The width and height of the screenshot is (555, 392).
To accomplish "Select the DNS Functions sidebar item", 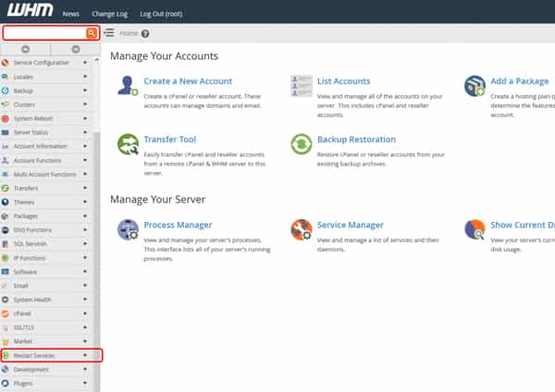I will pyautogui.click(x=32, y=230).
